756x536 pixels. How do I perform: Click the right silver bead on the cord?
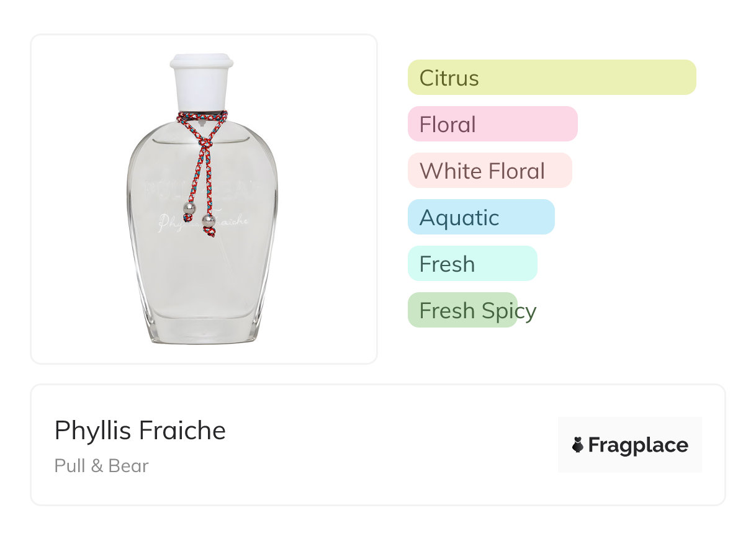coord(209,220)
